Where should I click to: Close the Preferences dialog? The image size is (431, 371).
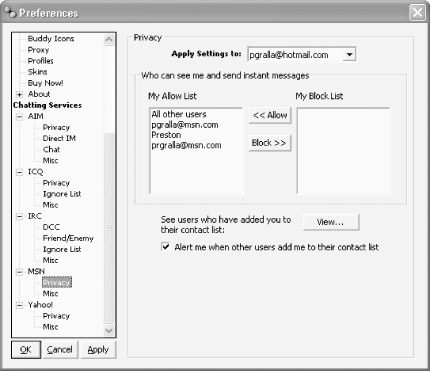coord(417,13)
